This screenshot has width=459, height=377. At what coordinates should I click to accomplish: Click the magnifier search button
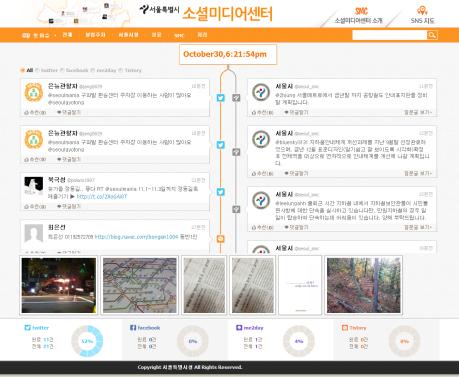click(432, 35)
